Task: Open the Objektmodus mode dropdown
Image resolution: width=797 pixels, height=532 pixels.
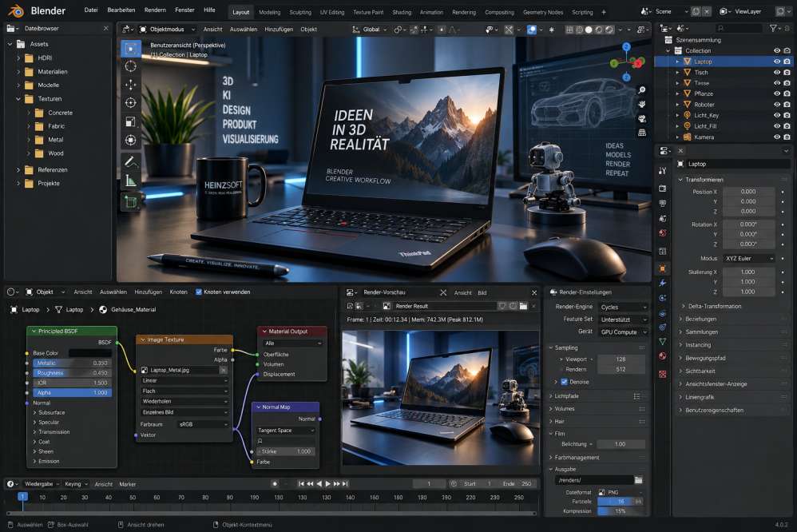Action: coord(168,30)
